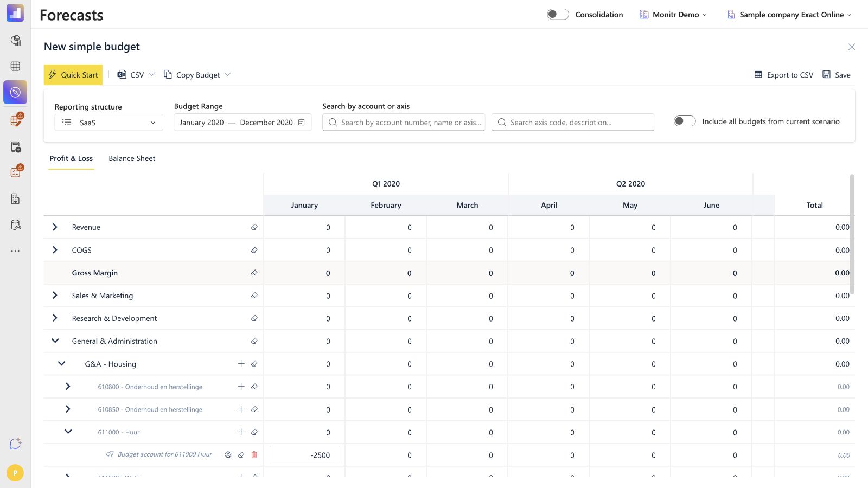Expand the COGS row
This screenshot has width=868, height=488.
point(55,250)
